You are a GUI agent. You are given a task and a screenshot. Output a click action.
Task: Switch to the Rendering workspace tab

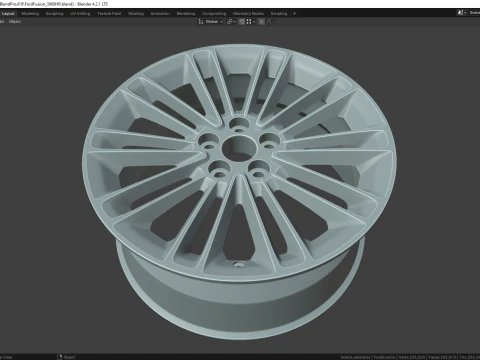[186, 14]
